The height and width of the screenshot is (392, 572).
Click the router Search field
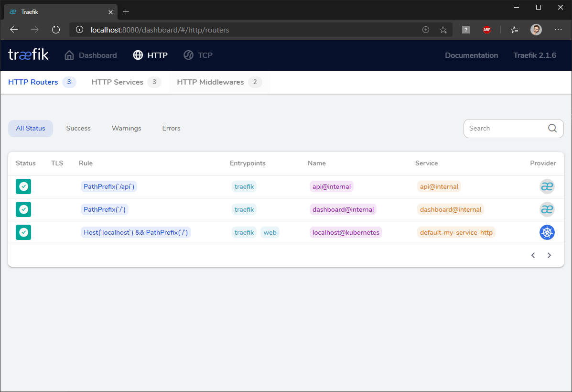point(514,129)
